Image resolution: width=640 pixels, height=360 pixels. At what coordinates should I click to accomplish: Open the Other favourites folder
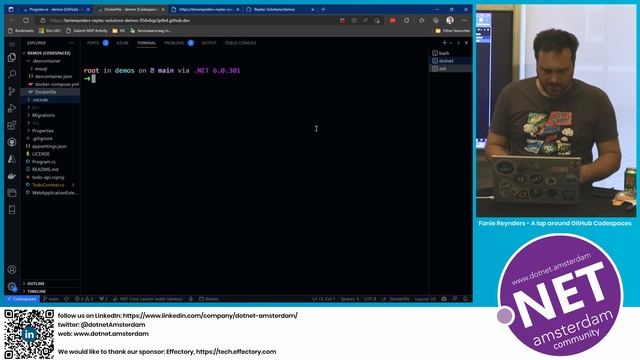click(x=452, y=31)
